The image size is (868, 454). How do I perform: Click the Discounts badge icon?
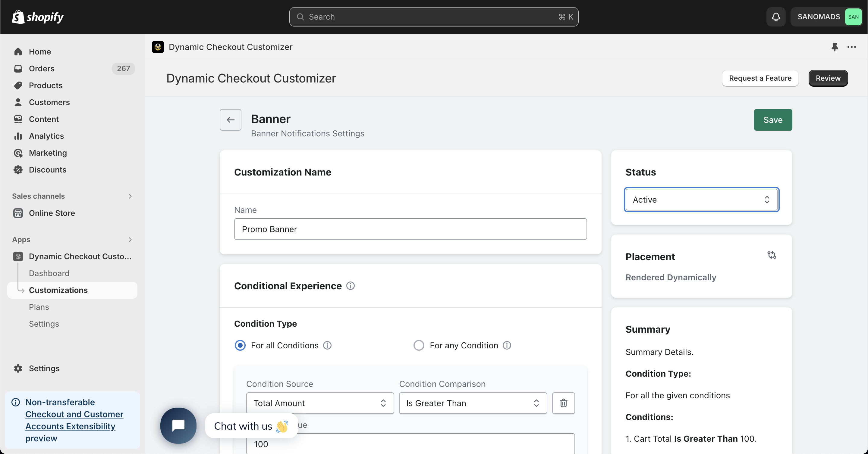coord(18,169)
